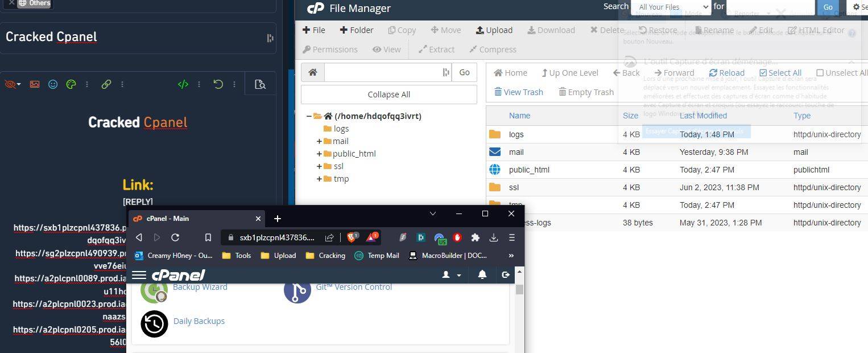Open the Upload bookmark folder

(278, 256)
